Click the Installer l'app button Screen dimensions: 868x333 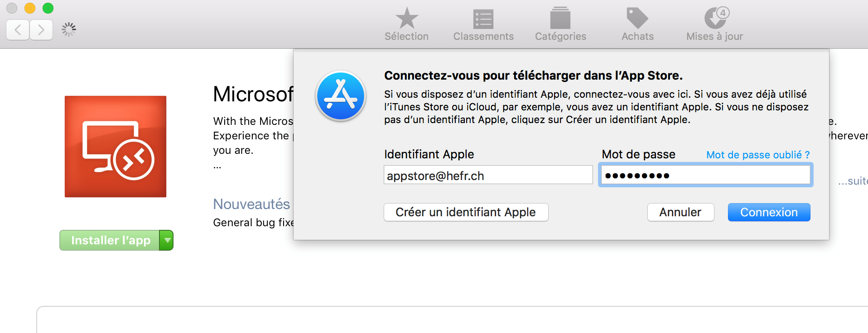point(110,240)
